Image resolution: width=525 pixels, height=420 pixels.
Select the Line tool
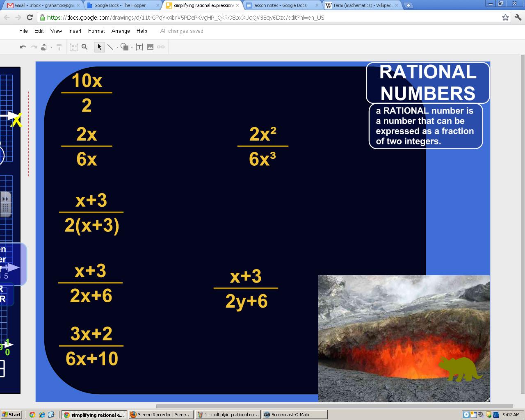pos(110,47)
